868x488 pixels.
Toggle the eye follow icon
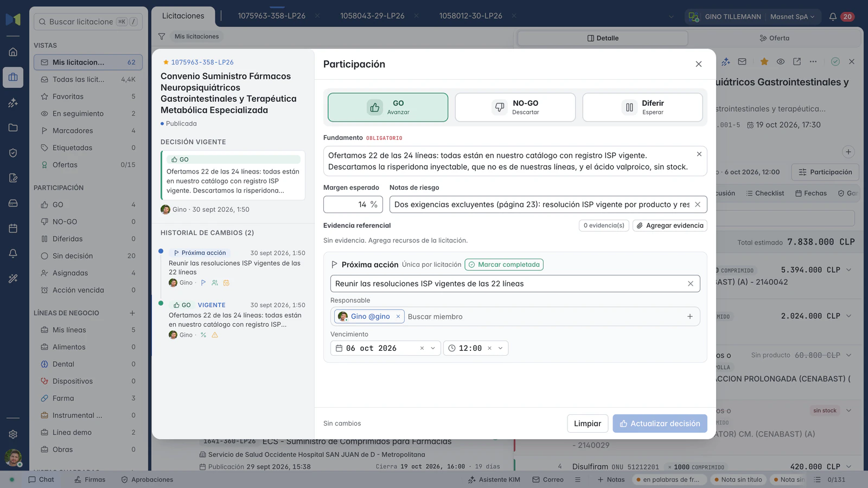coord(781,62)
